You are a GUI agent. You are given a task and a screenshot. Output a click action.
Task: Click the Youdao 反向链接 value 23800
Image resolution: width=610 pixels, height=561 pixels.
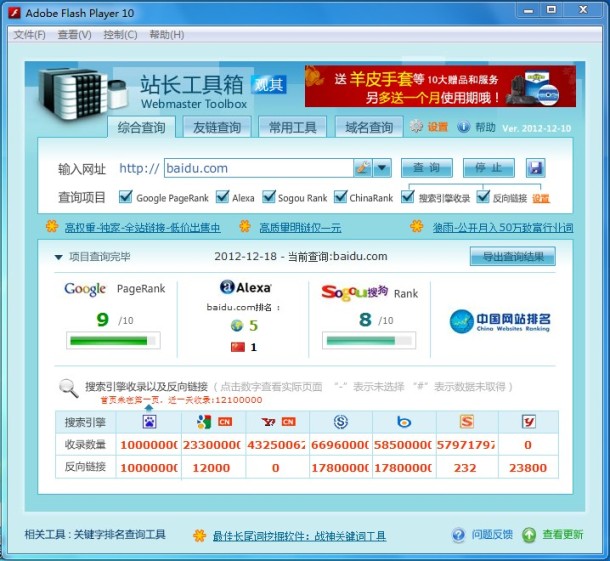pos(528,468)
